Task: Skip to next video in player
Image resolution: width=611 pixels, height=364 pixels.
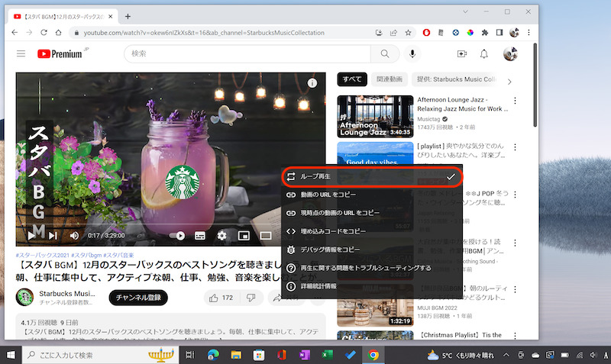Action: click(53, 235)
